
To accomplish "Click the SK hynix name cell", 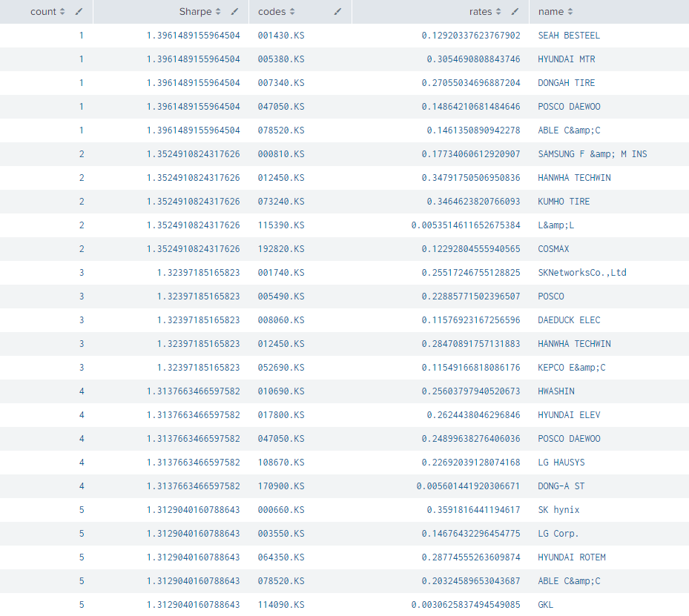I will point(558,510).
